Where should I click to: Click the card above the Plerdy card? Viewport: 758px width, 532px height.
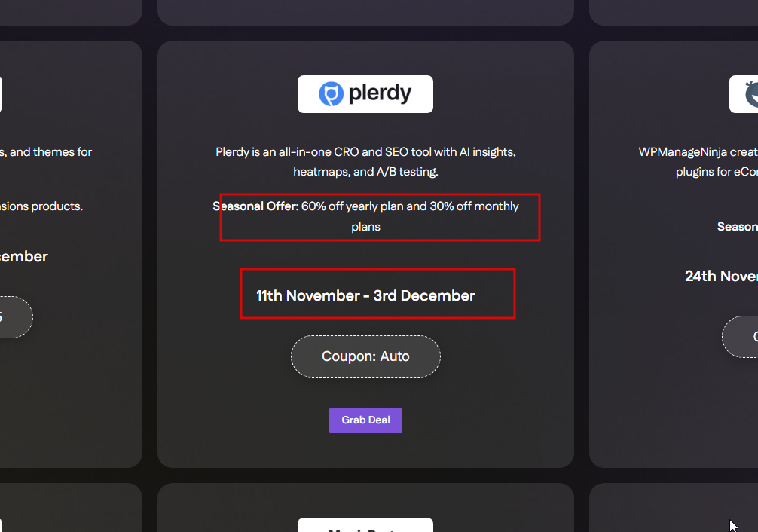(365, 11)
